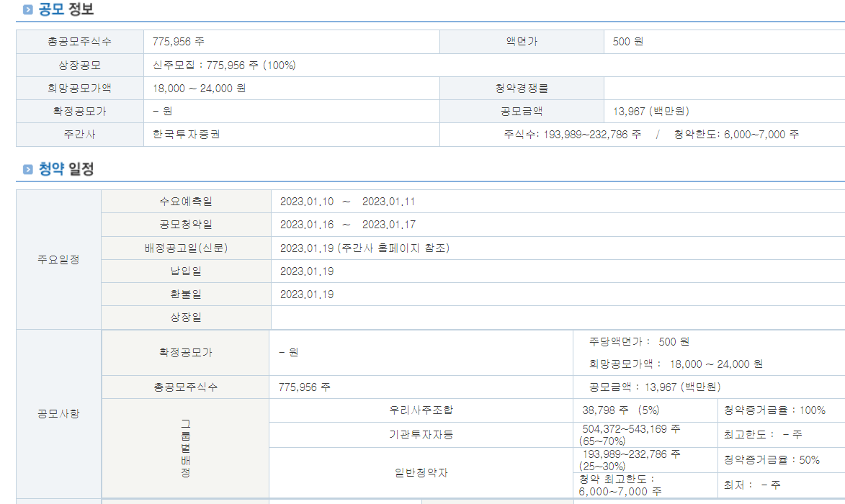Viewport: 845px width, 504px height.
Task: Click '청약한도: 6,000~7,000 주' in 주간사 row
Action: (736, 135)
